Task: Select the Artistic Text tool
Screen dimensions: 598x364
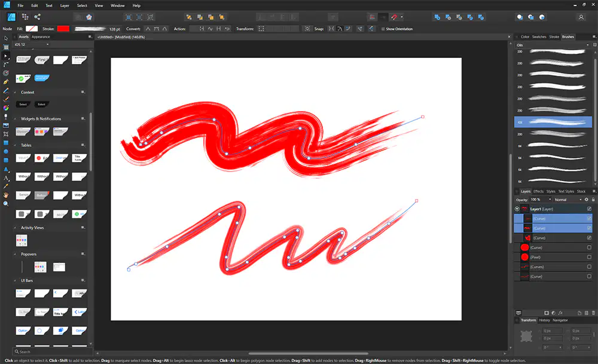Action: [x=6, y=178]
